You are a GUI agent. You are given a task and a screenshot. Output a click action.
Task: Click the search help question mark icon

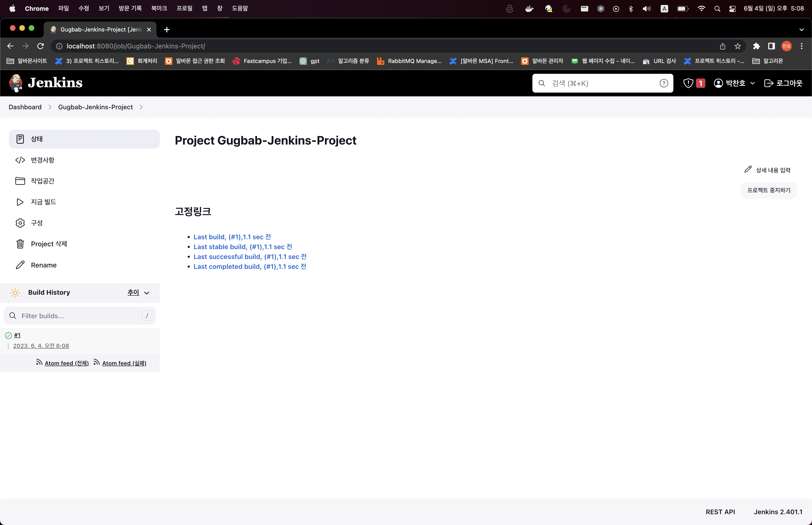pyautogui.click(x=664, y=83)
